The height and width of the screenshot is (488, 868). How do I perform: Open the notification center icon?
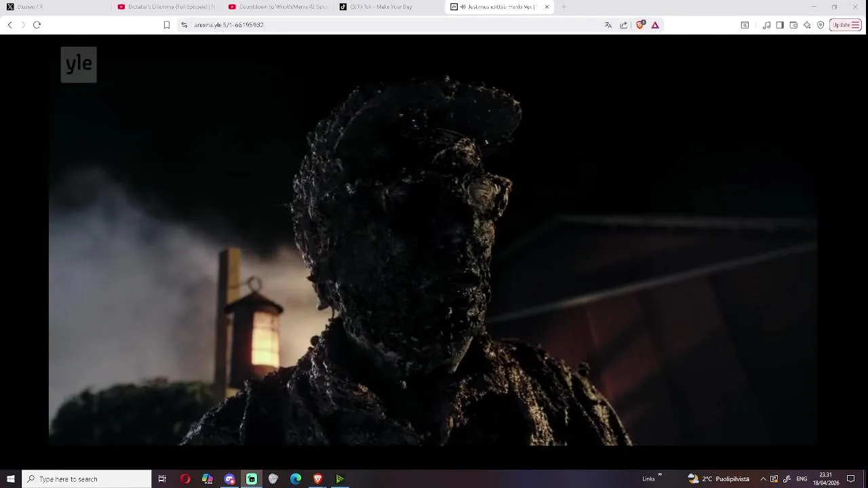(851, 479)
